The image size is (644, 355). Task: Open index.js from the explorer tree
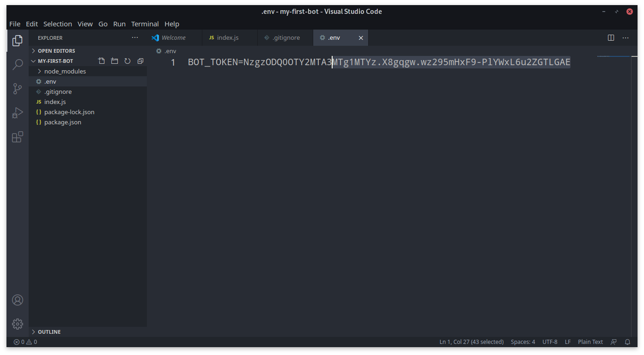click(x=88, y=102)
